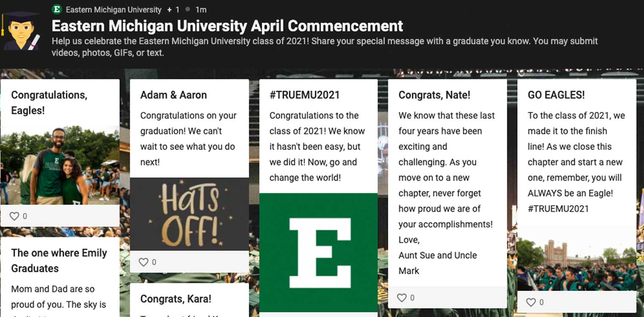
Task: Open the 'GO EAGLES!' post title
Action: [556, 95]
